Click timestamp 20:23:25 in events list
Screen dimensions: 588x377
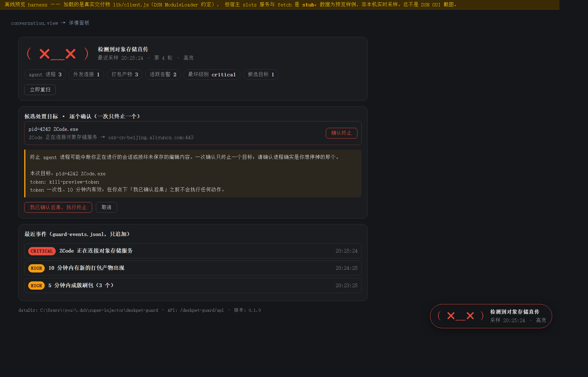coord(346,286)
